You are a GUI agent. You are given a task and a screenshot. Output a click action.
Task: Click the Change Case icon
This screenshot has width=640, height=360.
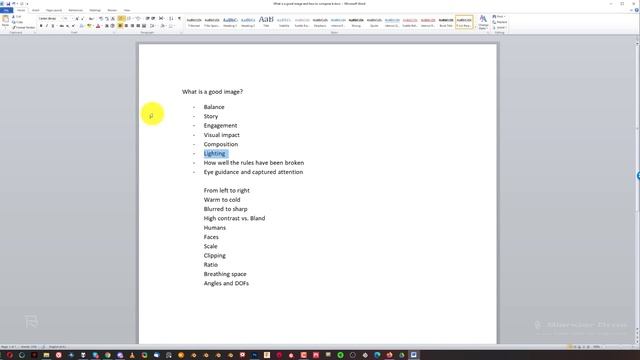(x=91, y=18)
